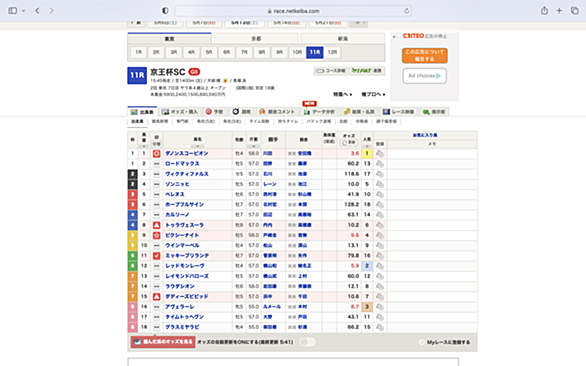This screenshot has height=366, width=586.
Task: Click the odds 更新 refresh button
Action: point(349,143)
